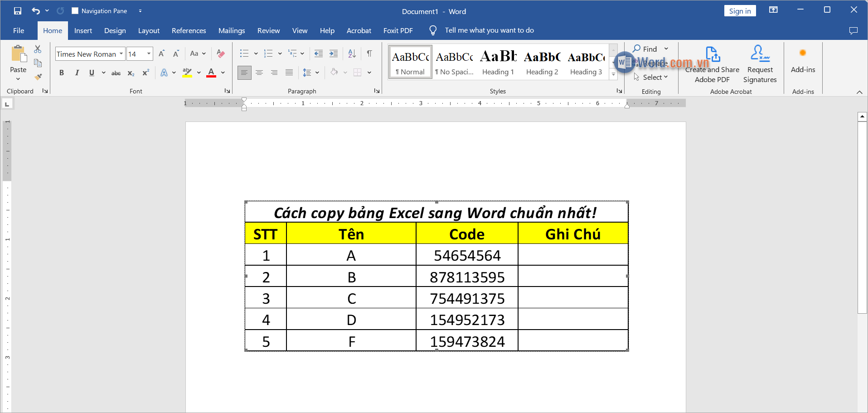Apply the Heading 2 style
The height and width of the screenshot is (413, 868).
click(x=542, y=62)
